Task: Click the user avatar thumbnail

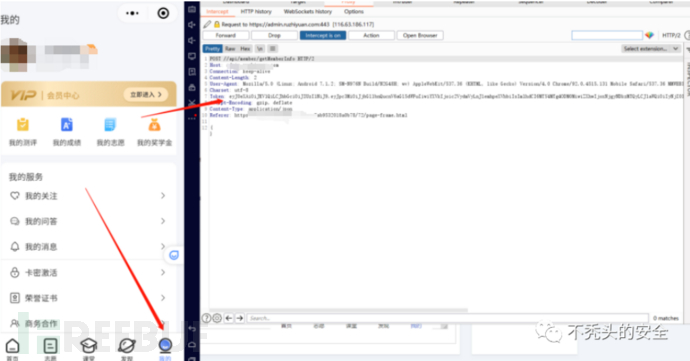Action: coord(14,55)
